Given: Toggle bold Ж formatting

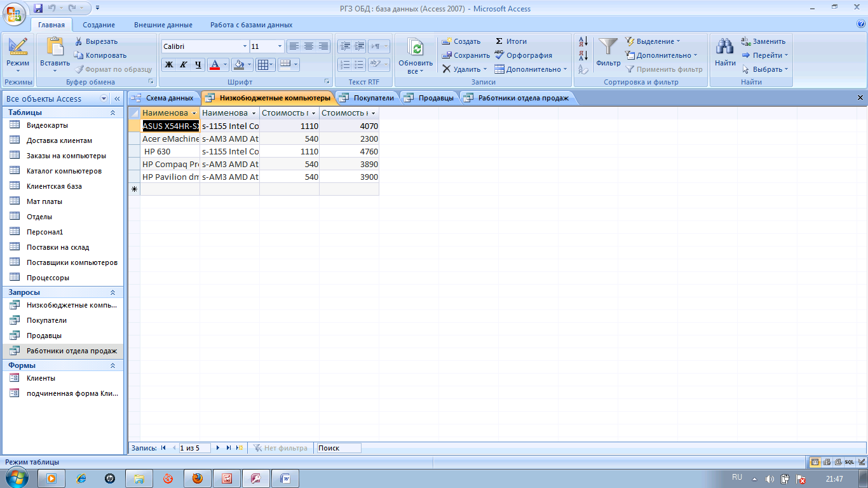Looking at the screenshot, I should tap(168, 65).
